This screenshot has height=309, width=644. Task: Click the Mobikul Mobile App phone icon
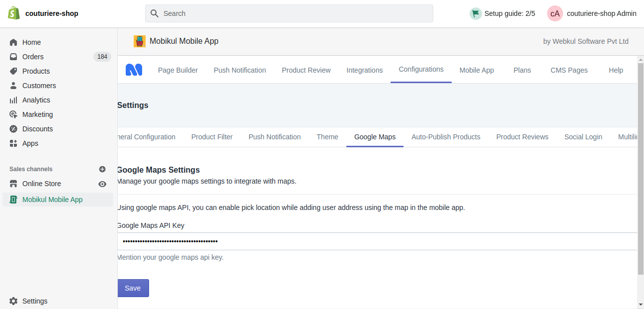[x=13, y=200]
